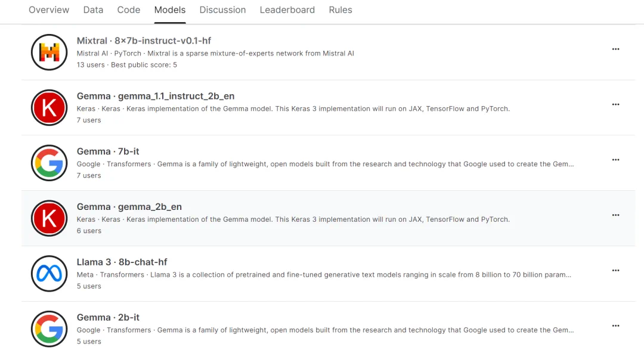This screenshot has height=353, width=644.
Task: Click Google logo beside Gemma 2b-it
Action: coord(49,329)
